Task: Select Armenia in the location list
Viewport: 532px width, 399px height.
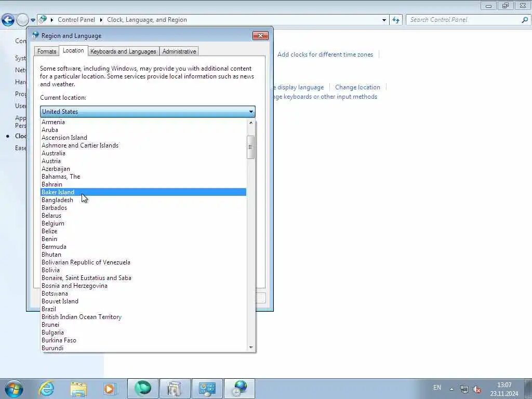Action: pos(143,122)
